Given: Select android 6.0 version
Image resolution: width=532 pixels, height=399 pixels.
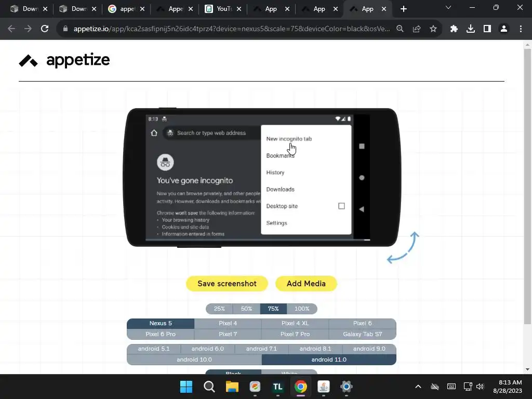Looking at the screenshot, I should pyautogui.click(x=208, y=349).
